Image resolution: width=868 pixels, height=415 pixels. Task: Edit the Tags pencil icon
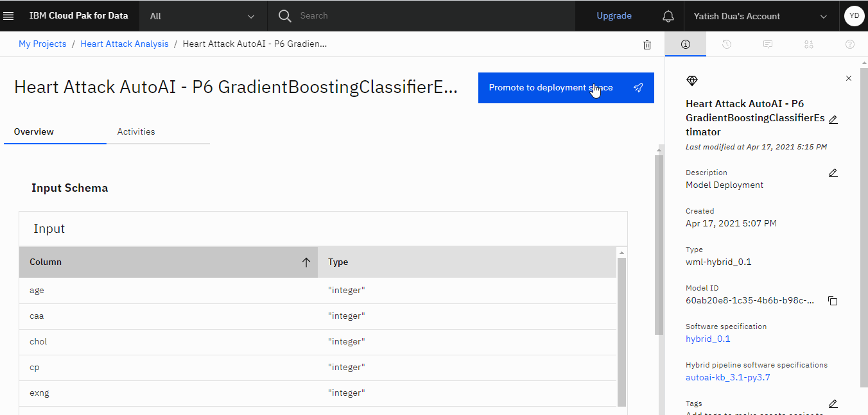[x=833, y=403]
